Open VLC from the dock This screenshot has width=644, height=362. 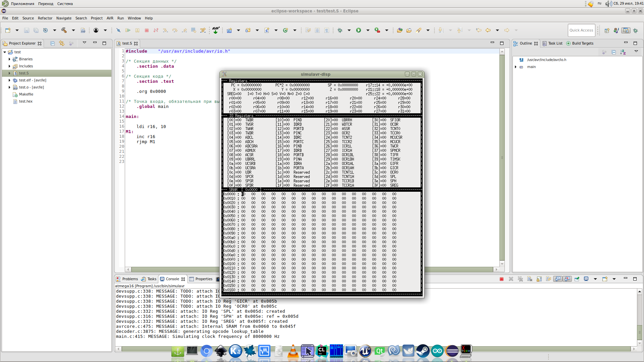293,351
